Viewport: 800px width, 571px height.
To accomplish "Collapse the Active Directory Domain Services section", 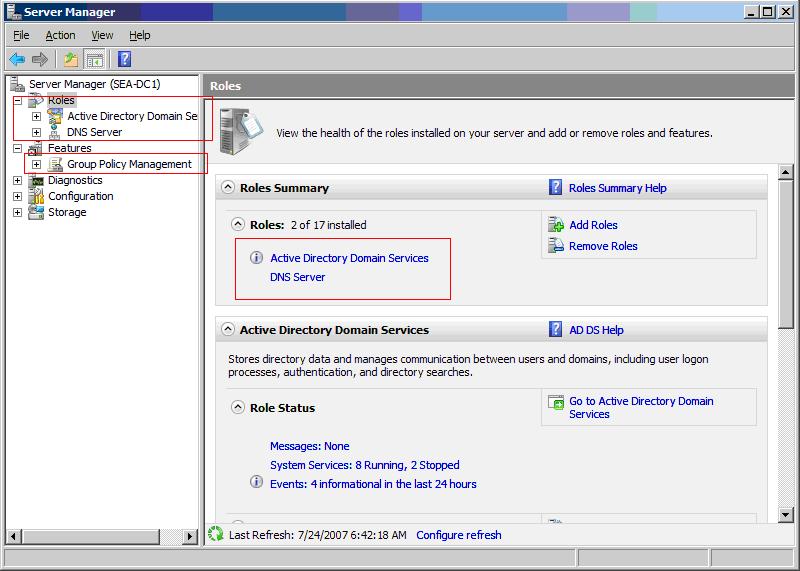I will [228, 330].
